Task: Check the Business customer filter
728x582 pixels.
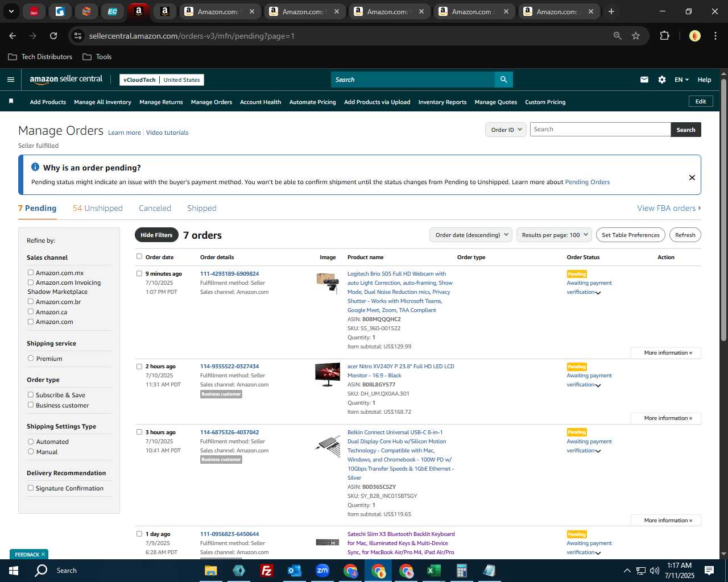Action: click(x=31, y=405)
